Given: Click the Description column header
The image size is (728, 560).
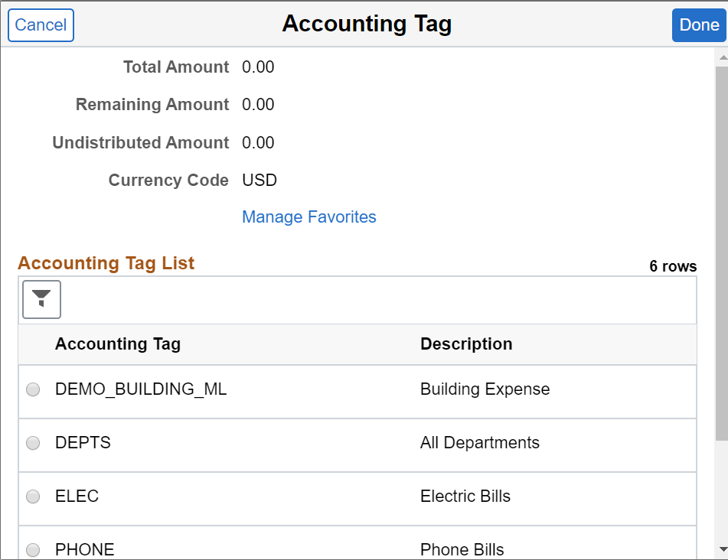Looking at the screenshot, I should (x=466, y=344).
